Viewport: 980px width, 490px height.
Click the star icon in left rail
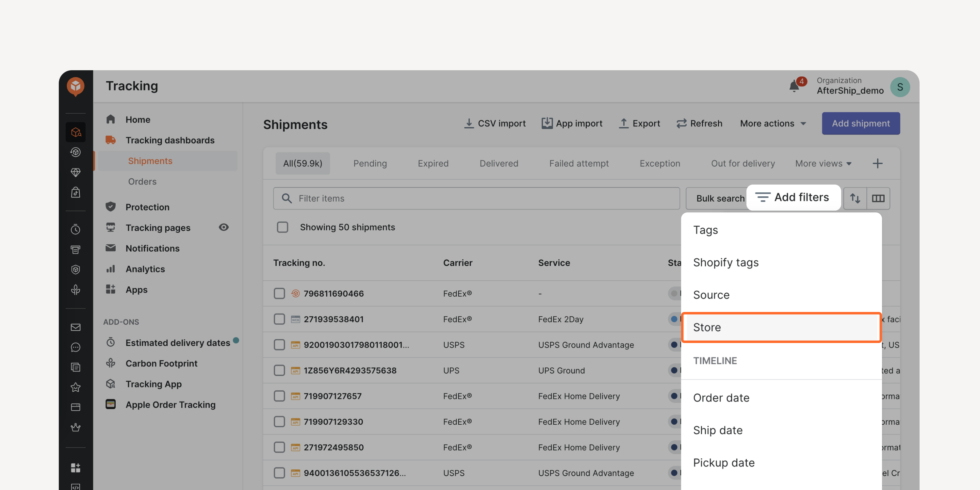[75, 387]
